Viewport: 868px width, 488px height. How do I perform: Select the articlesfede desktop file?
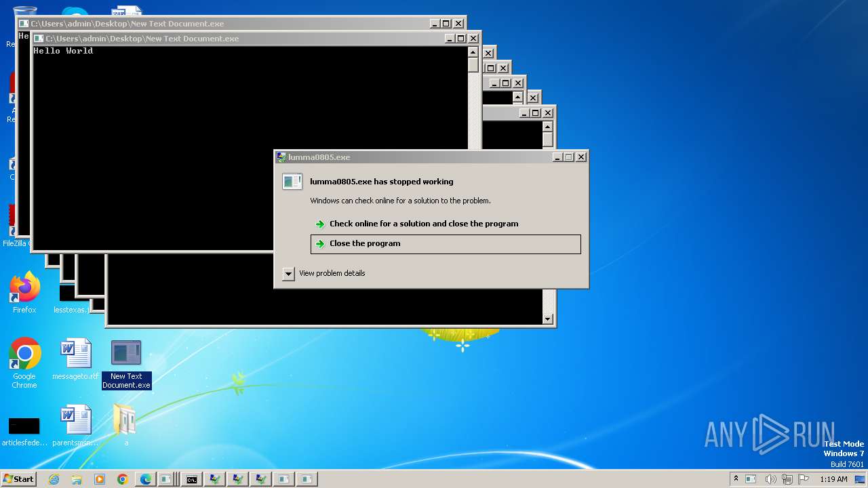click(24, 431)
